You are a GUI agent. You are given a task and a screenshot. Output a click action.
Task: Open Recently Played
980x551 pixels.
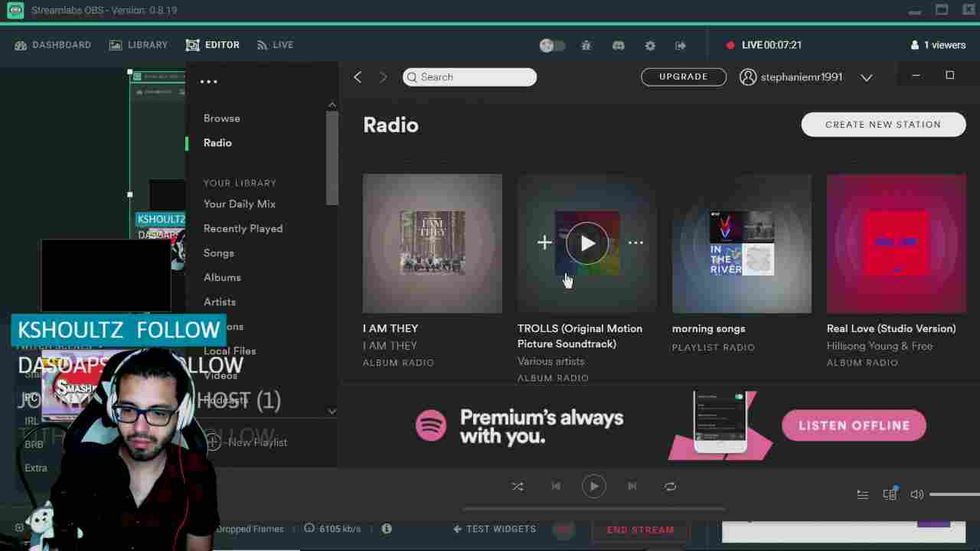pyautogui.click(x=243, y=228)
